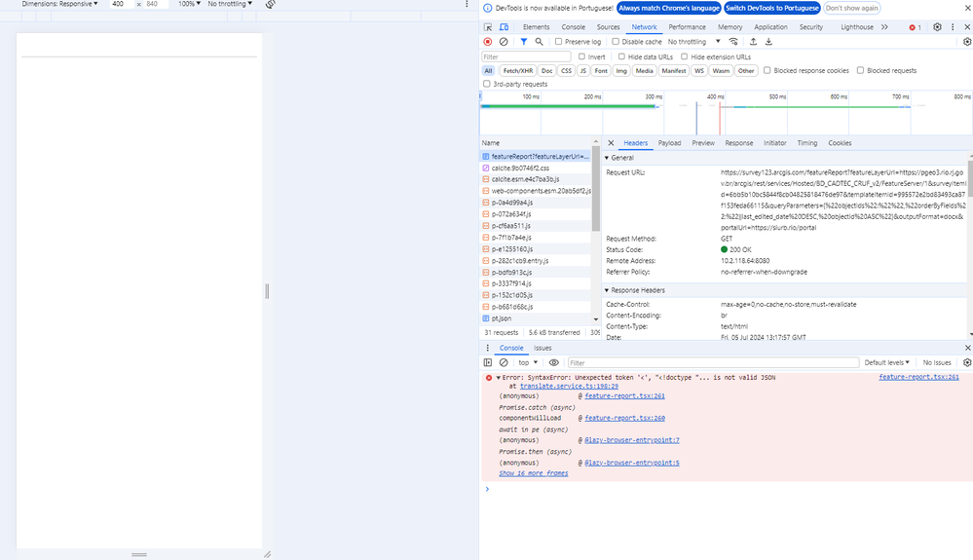The image size is (973, 560).
Task: Open the Response tab of request
Action: tap(739, 142)
